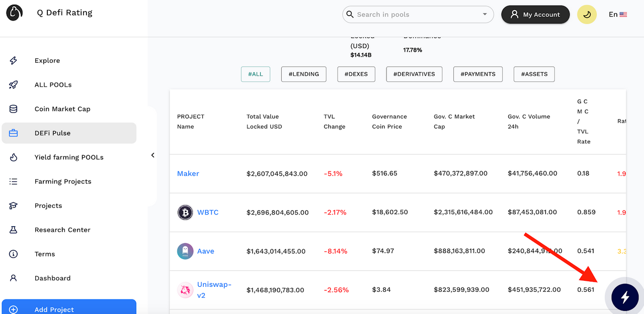Click WBTC's 0.859 rate value
The width and height of the screenshot is (644, 314).
pos(587,213)
